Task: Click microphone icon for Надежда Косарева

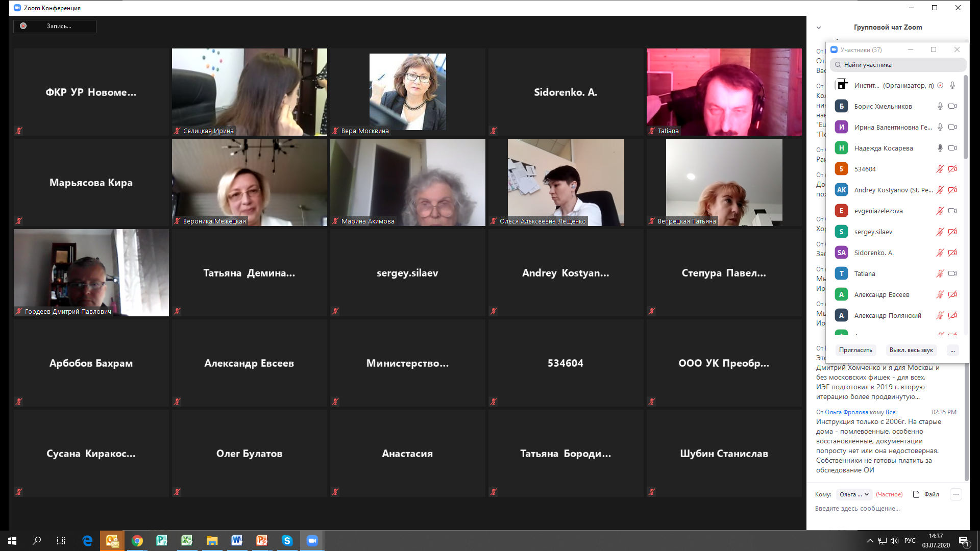Action: click(940, 148)
